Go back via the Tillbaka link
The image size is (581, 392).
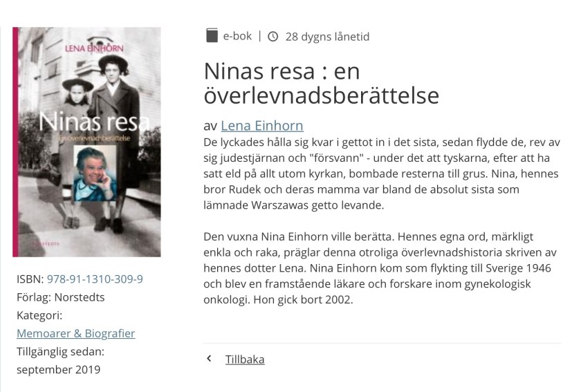coord(245,360)
